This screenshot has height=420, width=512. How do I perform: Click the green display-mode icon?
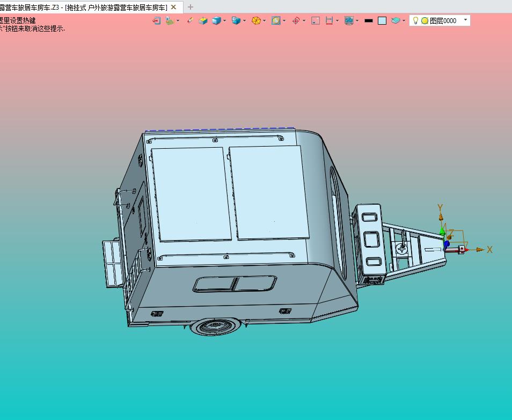tap(170, 21)
